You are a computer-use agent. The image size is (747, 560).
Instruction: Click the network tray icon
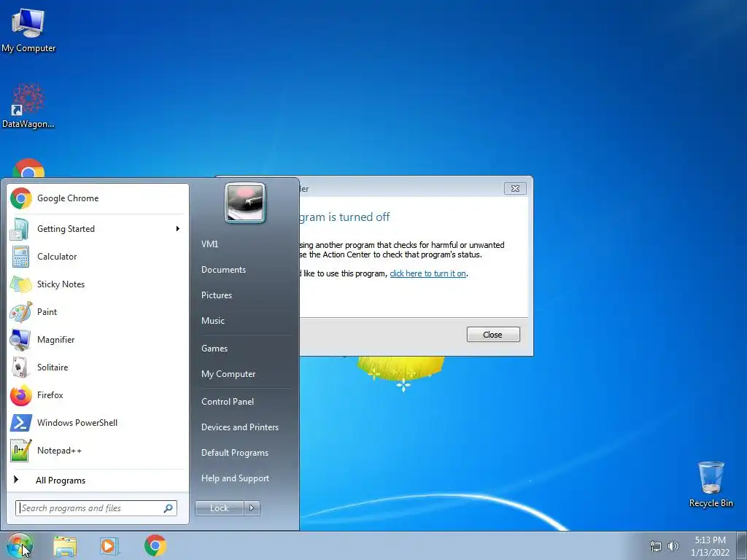(656, 546)
